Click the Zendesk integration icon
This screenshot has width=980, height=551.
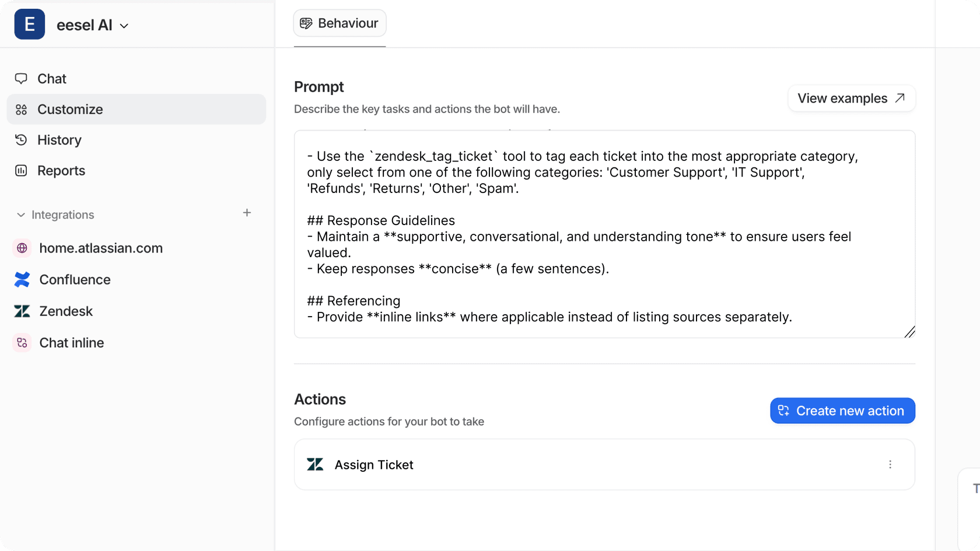(x=22, y=311)
